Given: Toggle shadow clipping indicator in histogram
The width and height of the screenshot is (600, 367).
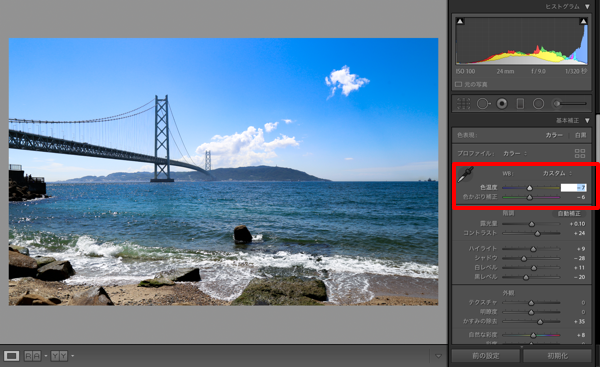Looking at the screenshot, I should pos(460,21).
